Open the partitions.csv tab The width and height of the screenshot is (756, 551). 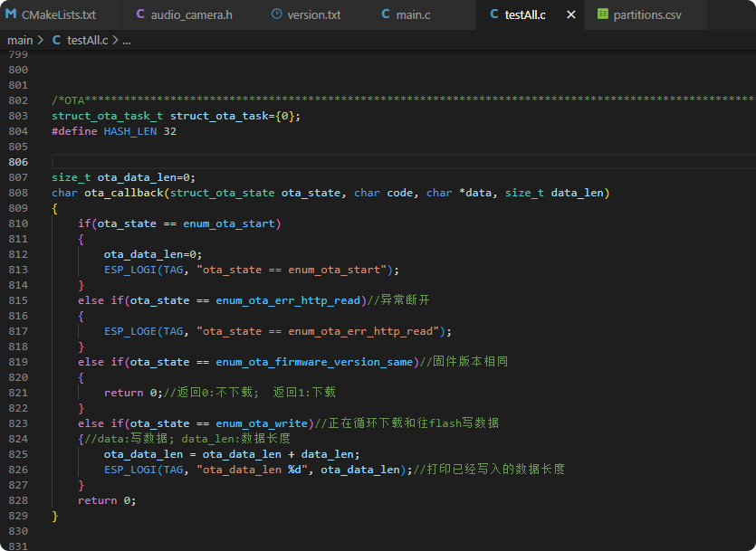coord(646,14)
